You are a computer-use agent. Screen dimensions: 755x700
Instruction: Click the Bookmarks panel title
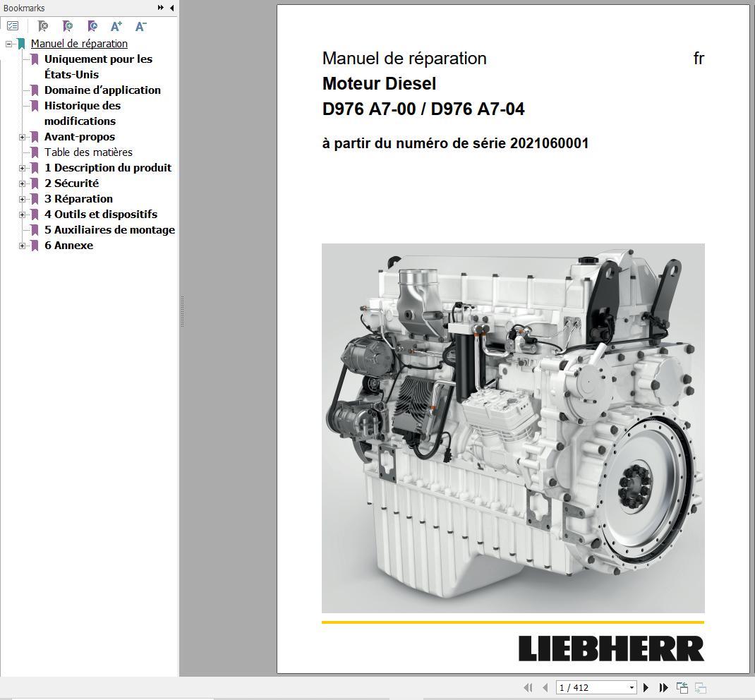coord(23,8)
